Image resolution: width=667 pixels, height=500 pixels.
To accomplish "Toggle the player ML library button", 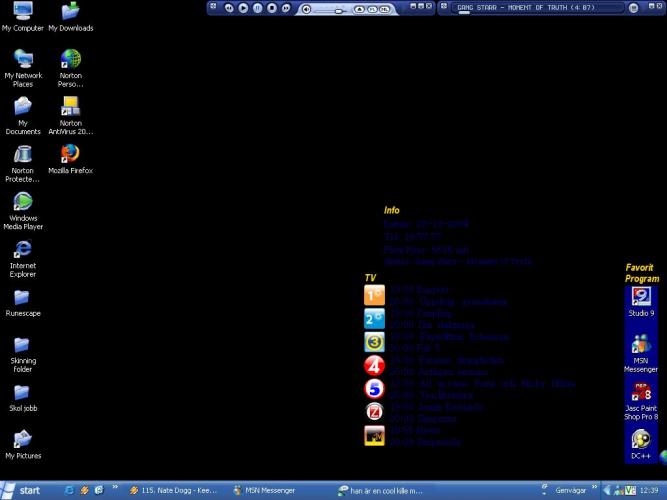I will pos(384,9).
